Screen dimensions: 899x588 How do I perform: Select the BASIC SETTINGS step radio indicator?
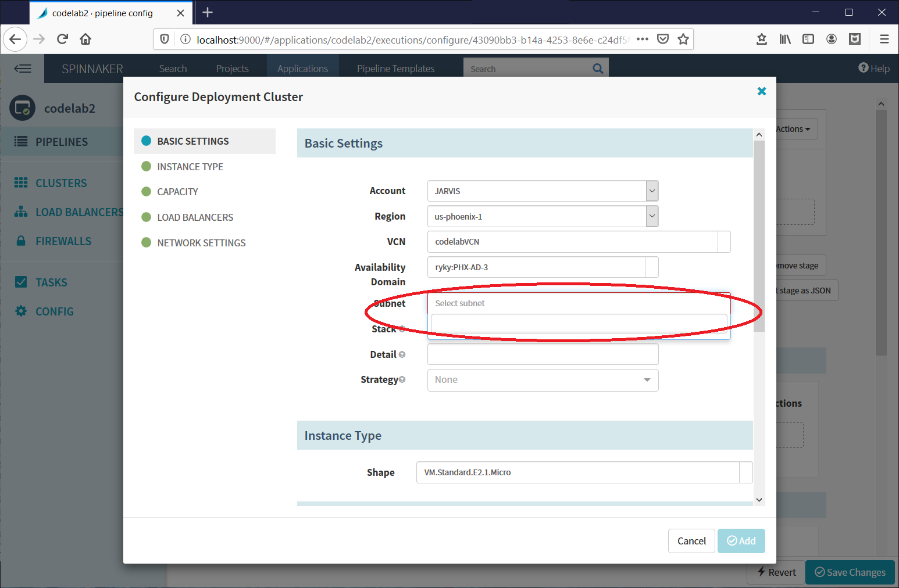(145, 141)
